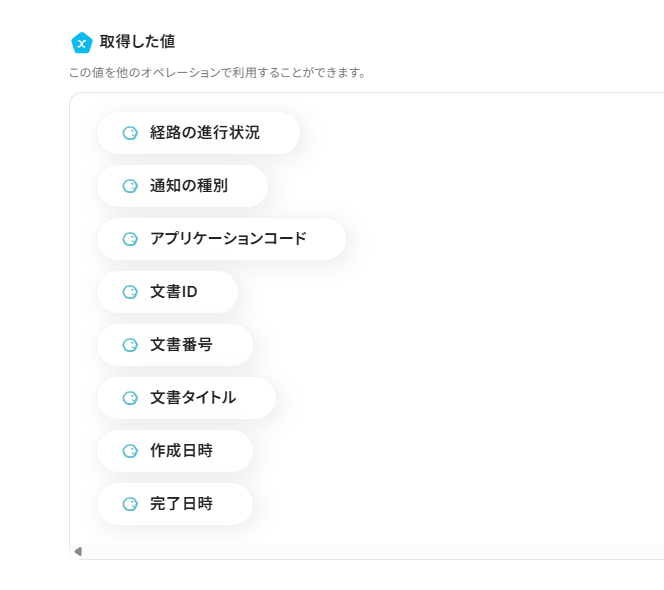Pick the 作成日時 value
664x590 pixels.
(181, 451)
